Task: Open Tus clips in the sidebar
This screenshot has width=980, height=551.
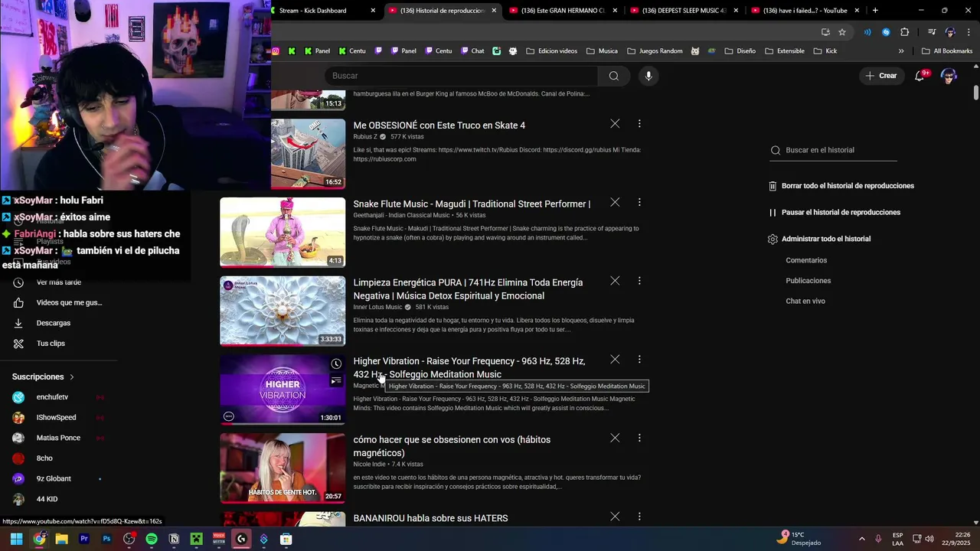Action: click(x=51, y=344)
